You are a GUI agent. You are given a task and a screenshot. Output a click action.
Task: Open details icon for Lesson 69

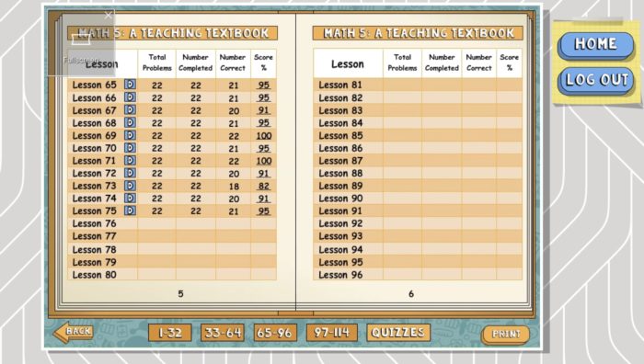130,135
